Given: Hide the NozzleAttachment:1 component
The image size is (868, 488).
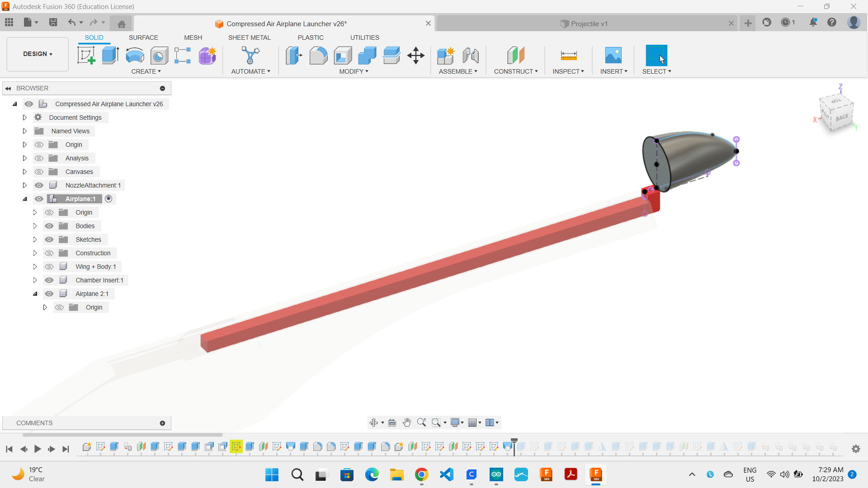Looking at the screenshot, I should tap(39, 185).
